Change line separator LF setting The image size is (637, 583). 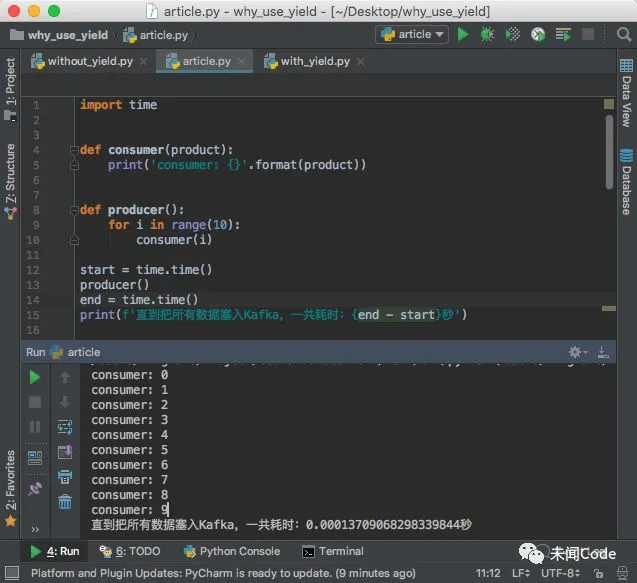[521, 573]
